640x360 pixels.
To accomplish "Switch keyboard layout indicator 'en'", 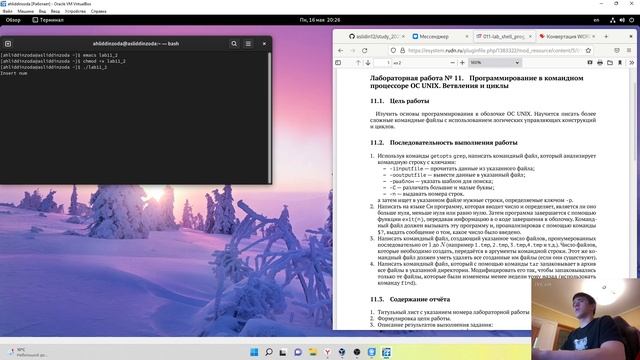I will tap(596, 20).
